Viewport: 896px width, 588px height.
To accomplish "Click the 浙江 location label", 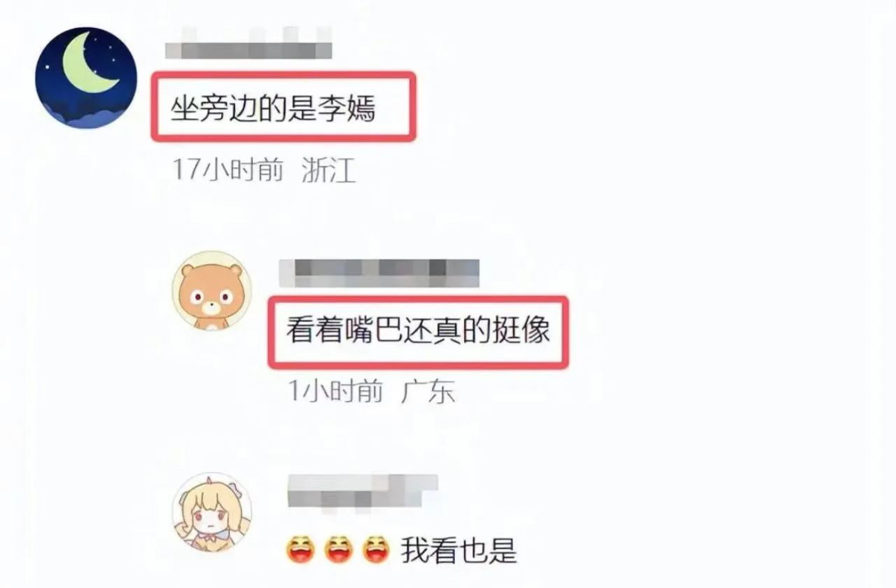I will [328, 170].
